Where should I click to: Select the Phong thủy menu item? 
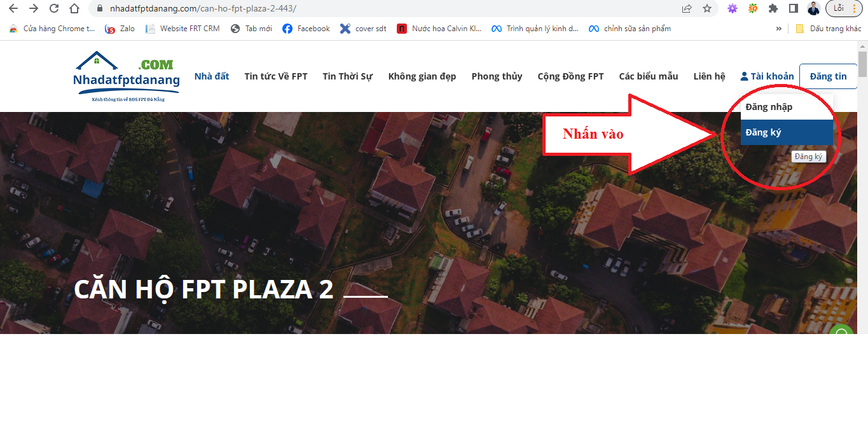497,76
